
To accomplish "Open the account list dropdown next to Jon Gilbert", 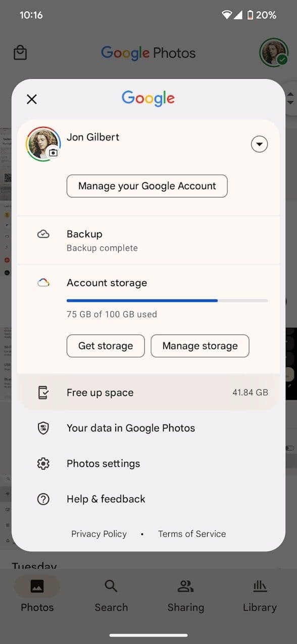I will pyautogui.click(x=259, y=144).
